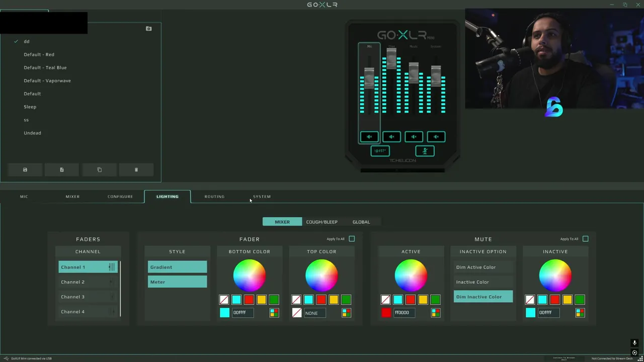
Task: Click the save profile icon
Action: [25, 170]
